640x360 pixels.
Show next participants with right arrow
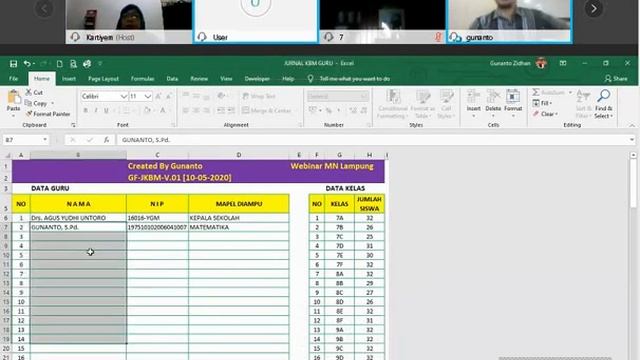594,8
